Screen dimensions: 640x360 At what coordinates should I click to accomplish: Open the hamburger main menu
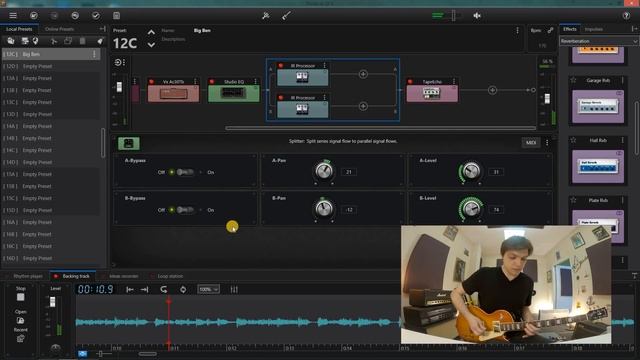click(13, 16)
